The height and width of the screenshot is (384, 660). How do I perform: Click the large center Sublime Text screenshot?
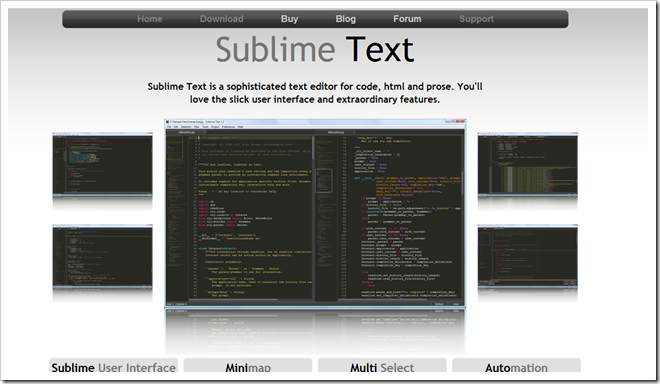click(x=315, y=213)
